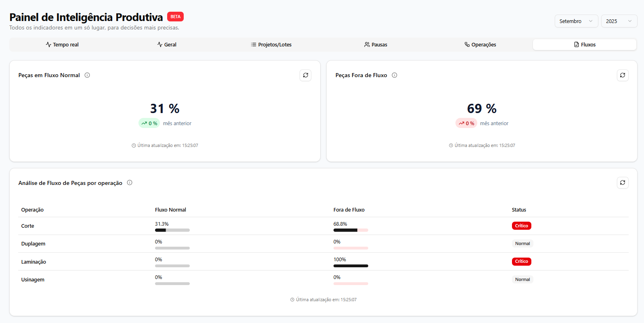Screen dimensions: 644x323
Task: Refresh the Peças Fora de Fluxo card
Action: tap(623, 75)
